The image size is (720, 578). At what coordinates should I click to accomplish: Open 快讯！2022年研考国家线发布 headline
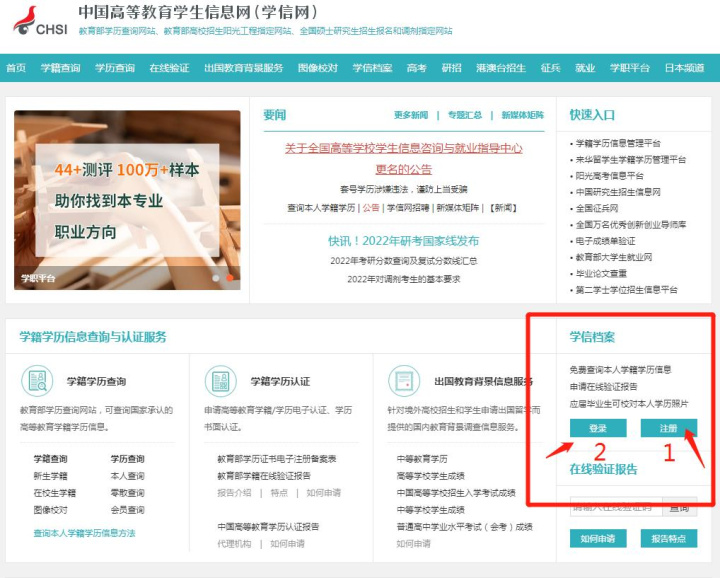point(404,241)
